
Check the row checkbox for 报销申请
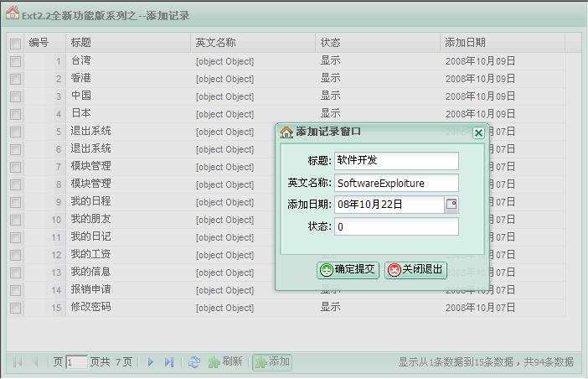[x=15, y=291]
